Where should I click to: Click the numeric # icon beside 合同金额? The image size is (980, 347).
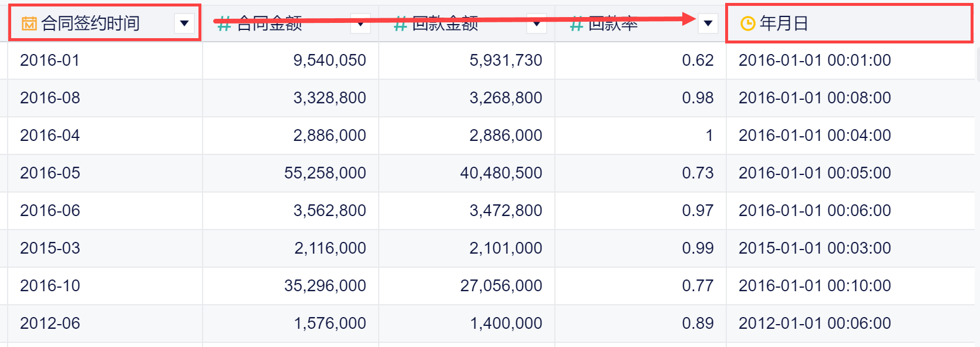(x=224, y=25)
